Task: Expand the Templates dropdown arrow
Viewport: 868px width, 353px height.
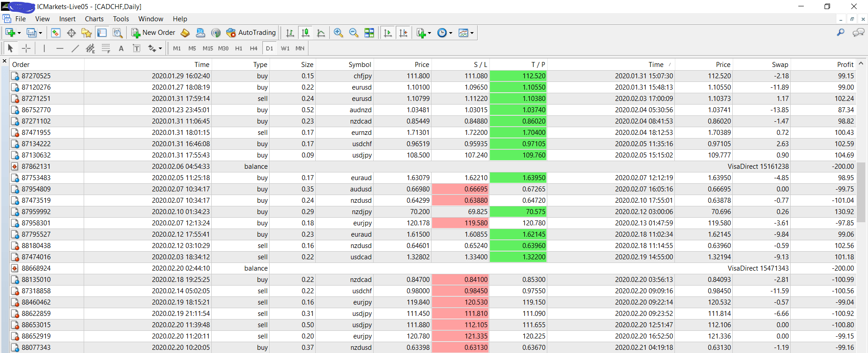Action: tap(472, 33)
